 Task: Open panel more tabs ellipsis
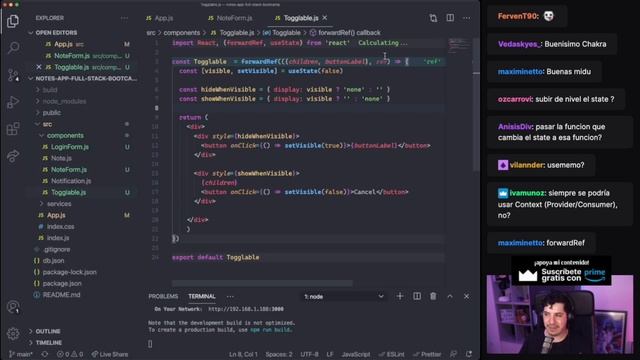230,296
